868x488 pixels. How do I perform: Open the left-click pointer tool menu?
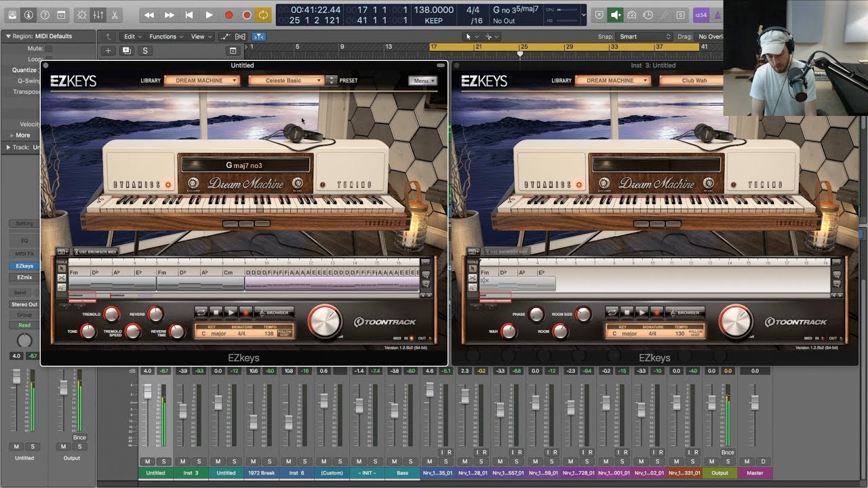[471, 37]
